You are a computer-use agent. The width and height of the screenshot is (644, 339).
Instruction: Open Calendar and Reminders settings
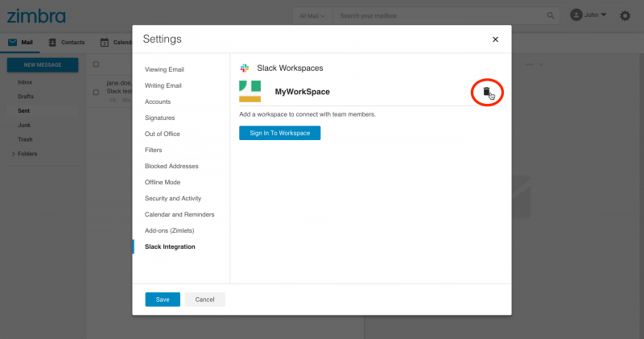pyautogui.click(x=180, y=214)
